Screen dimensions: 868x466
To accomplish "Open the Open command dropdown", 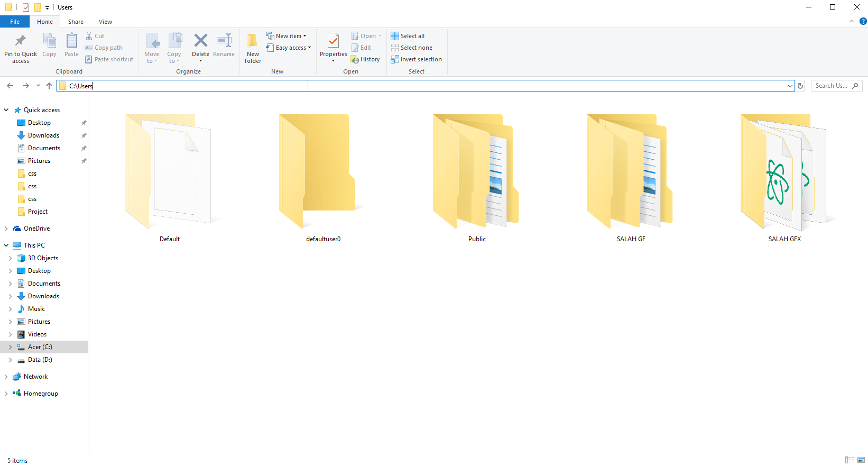I will coord(380,36).
